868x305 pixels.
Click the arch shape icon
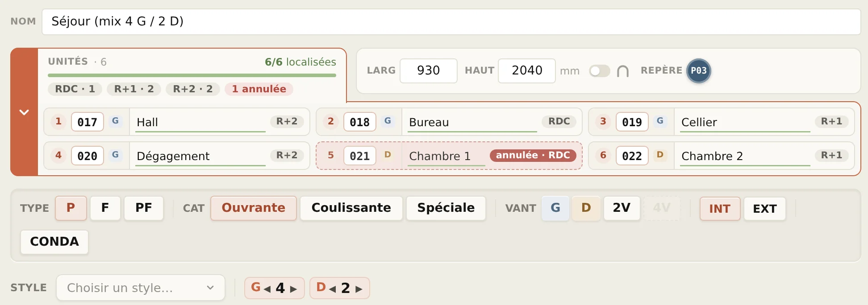(623, 71)
